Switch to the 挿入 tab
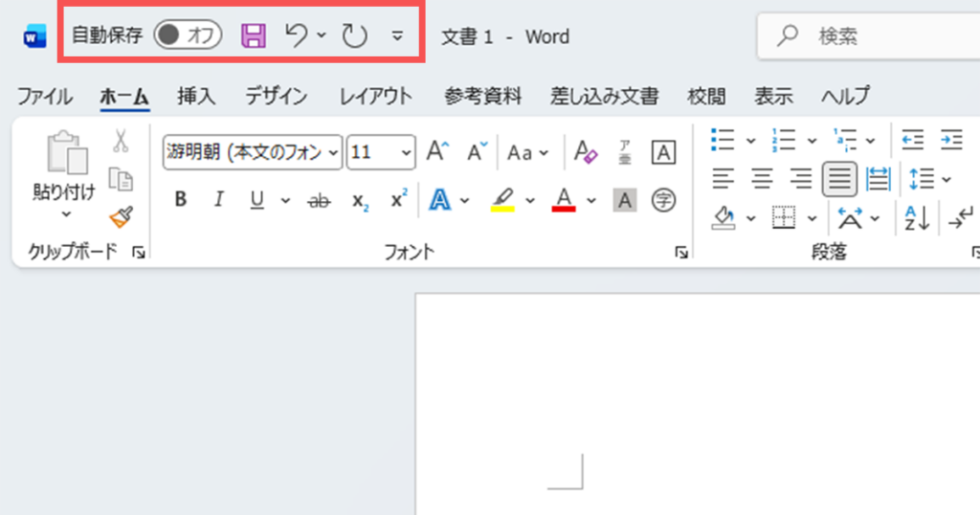Viewport: 980px width, 515px height. click(x=196, y=97)
